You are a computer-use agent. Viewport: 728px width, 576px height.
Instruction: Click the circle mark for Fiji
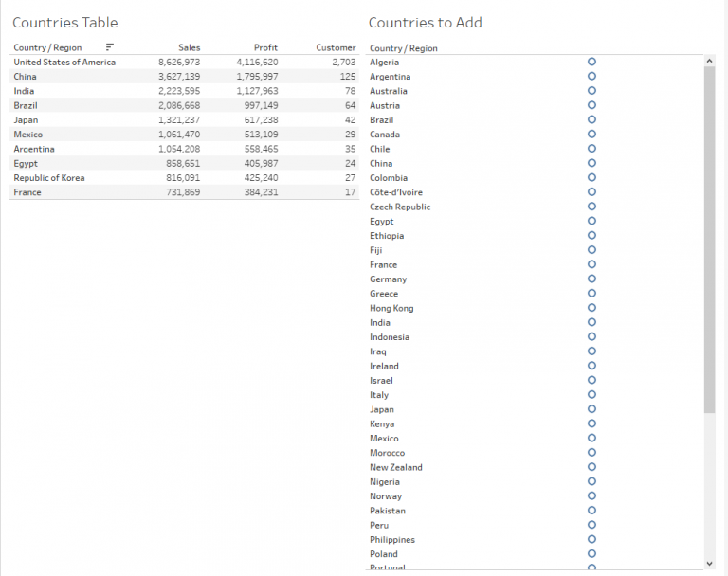(591, 250)
